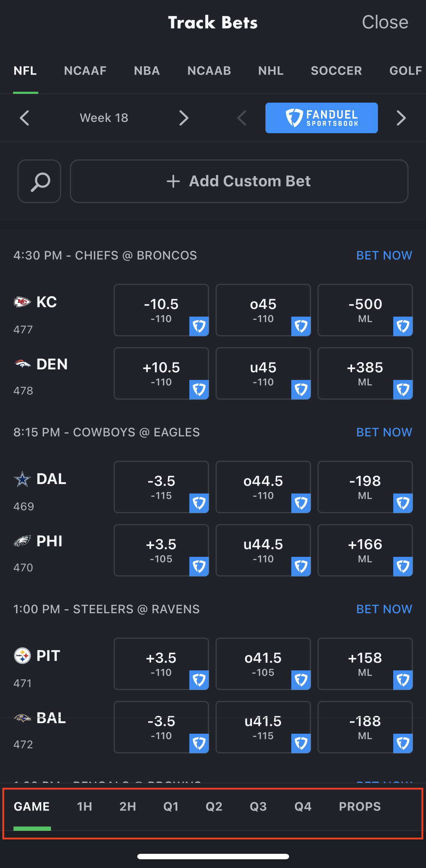Open the PROPS tab
The height and width of the screenshot is (868, 426).
[360, 806]
